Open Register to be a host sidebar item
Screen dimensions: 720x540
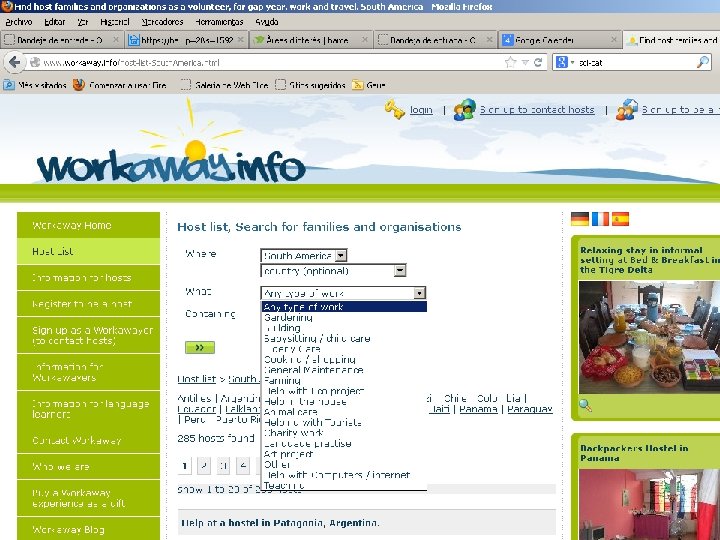(88, 304)
